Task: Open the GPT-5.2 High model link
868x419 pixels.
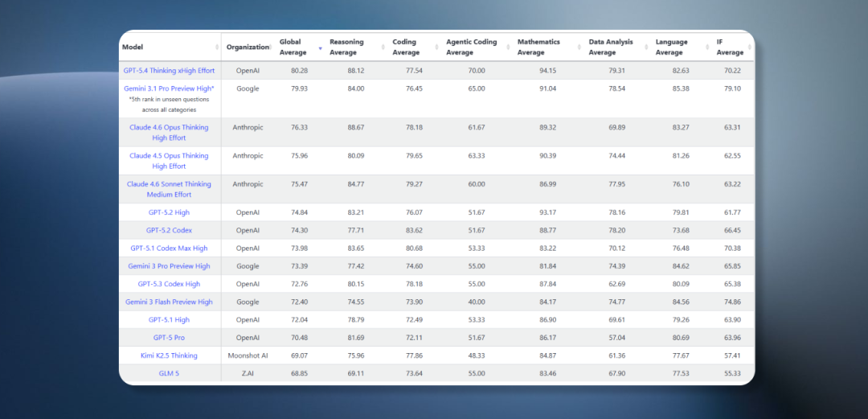Action: 169,212
